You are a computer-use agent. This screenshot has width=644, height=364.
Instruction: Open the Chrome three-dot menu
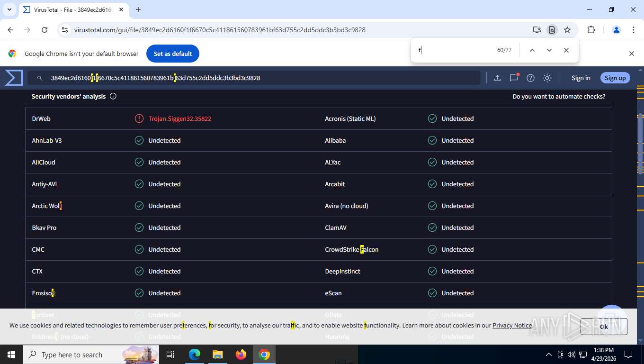[634, 30]
